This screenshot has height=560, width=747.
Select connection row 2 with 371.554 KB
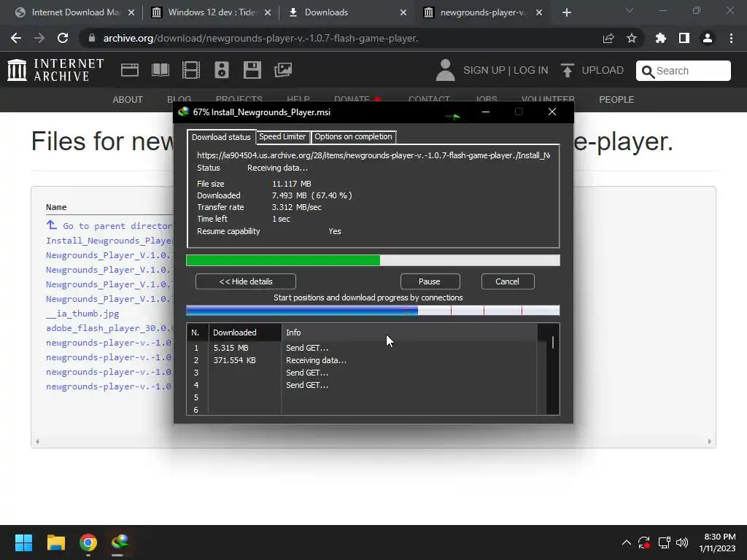tap(363, 360)
